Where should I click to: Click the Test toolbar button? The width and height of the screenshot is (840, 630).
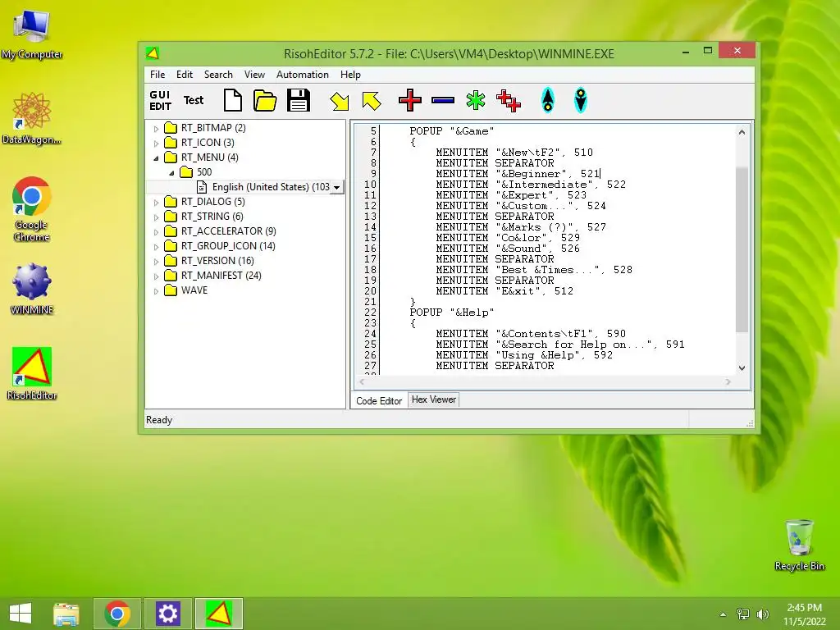(x=194, y=100)
